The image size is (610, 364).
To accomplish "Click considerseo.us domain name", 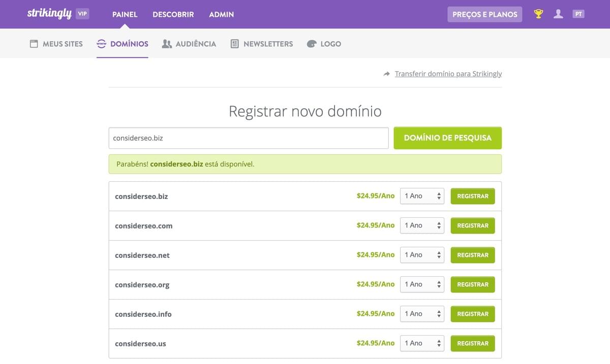I will pos(140,344).
